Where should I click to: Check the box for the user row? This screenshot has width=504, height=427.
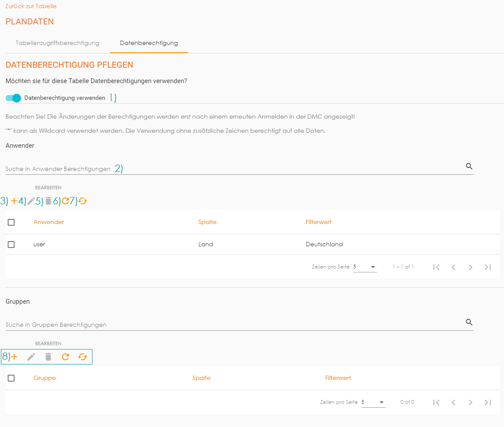11,245
